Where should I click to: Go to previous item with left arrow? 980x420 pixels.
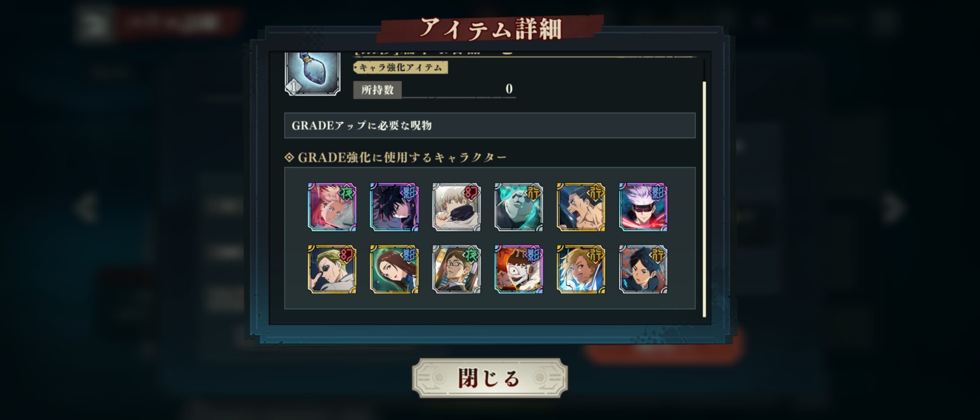(x=85, y=208)
